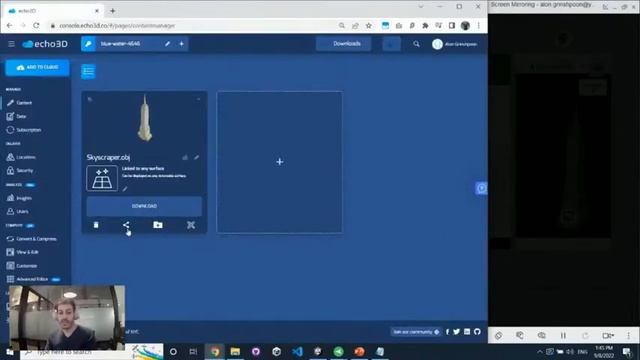Open echo3D Twitter page
Image resolution: width=640 pixels, height=360 pixels.
point(457,332)
